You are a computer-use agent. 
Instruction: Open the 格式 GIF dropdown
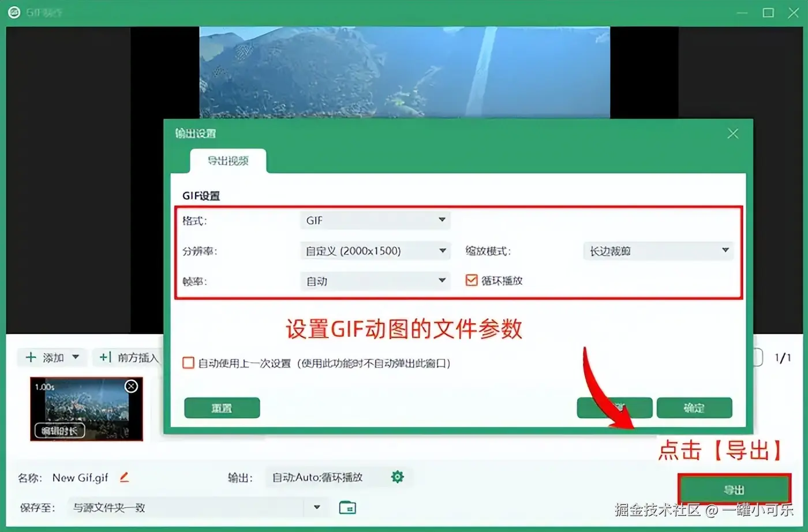pyautogui.click(x=375, y=220)
